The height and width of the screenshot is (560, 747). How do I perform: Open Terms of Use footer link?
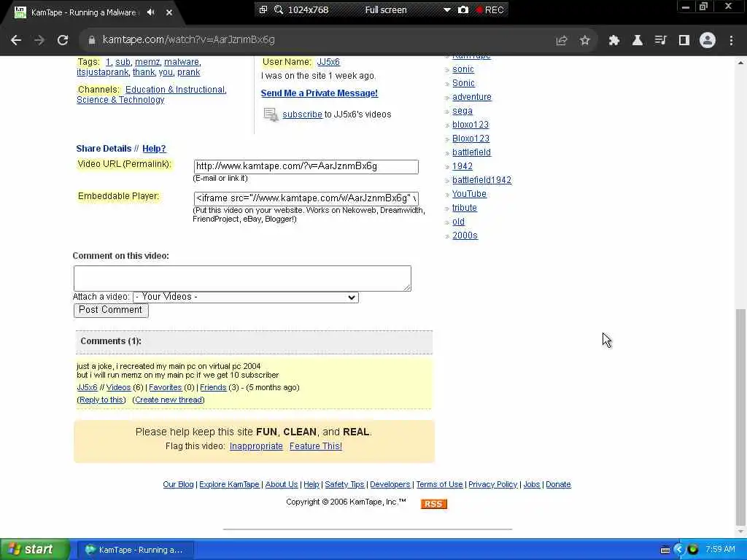point(439,484)
